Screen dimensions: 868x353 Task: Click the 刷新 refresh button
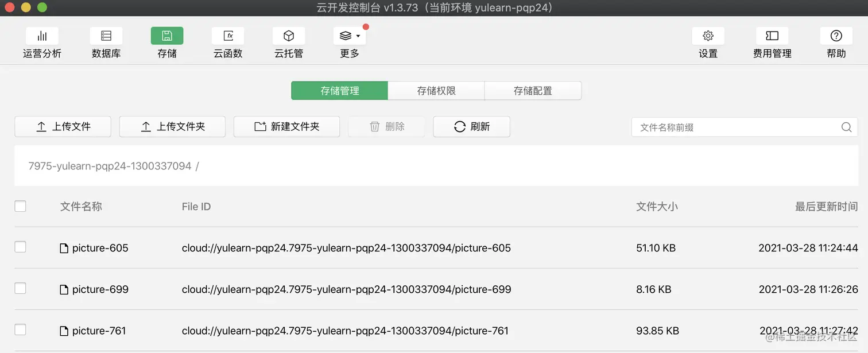(x=471, y=127)
